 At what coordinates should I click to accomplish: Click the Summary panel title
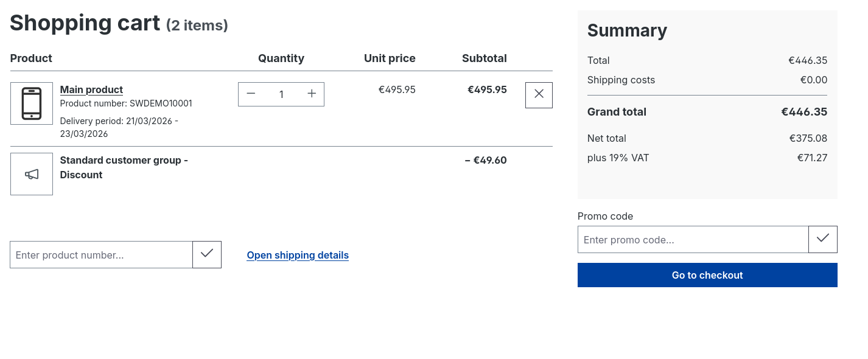click(x=627, y=30)
